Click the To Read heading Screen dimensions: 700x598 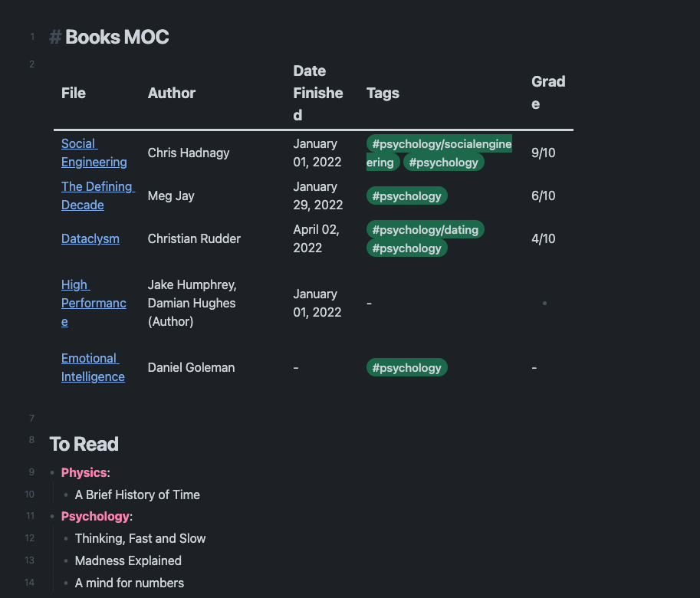click(x=84, y=444)
